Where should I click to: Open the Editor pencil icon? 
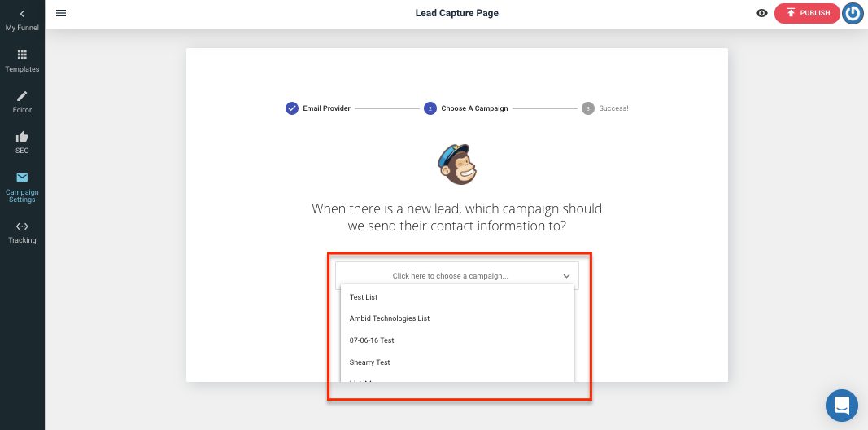coord(22,96)
